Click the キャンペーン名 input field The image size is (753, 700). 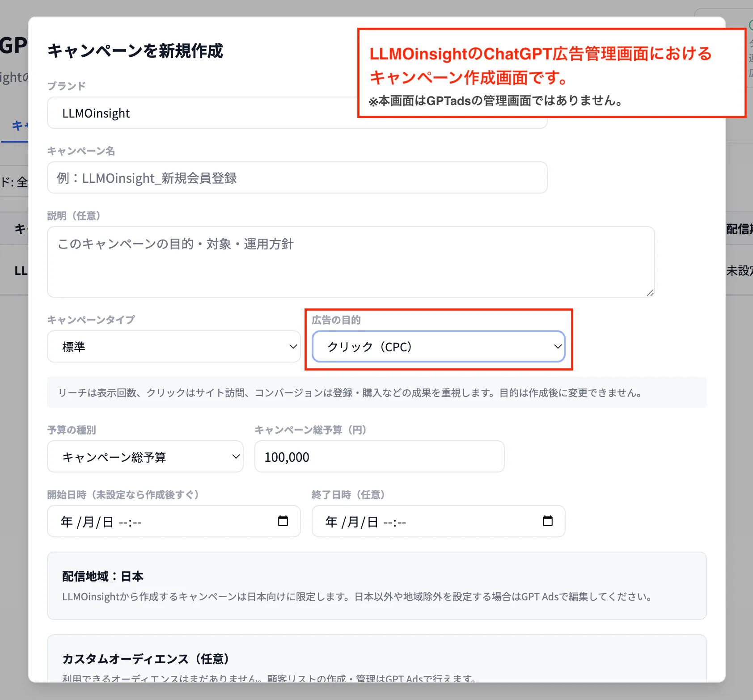click(297, 177)
